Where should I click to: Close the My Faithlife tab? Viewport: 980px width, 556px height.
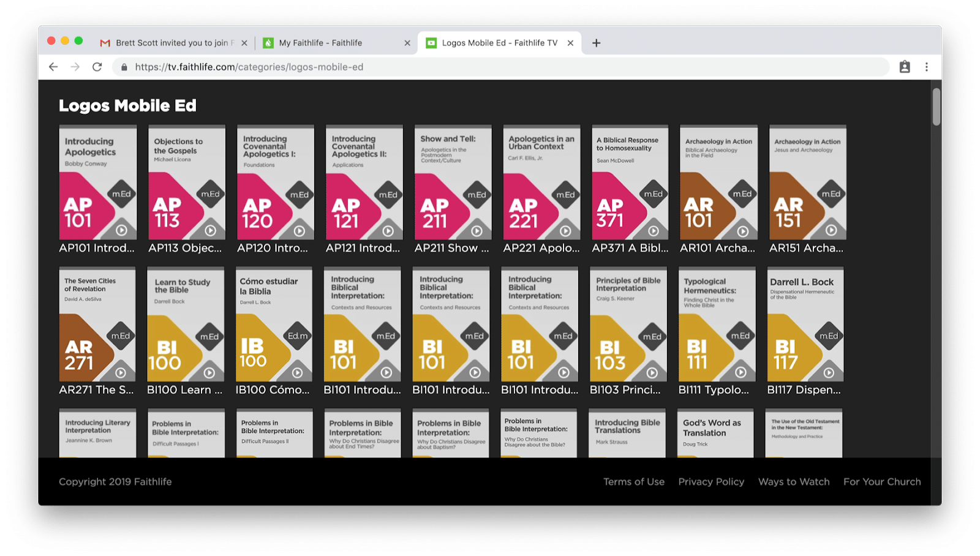pyautogui.click(x=407, y=43)
